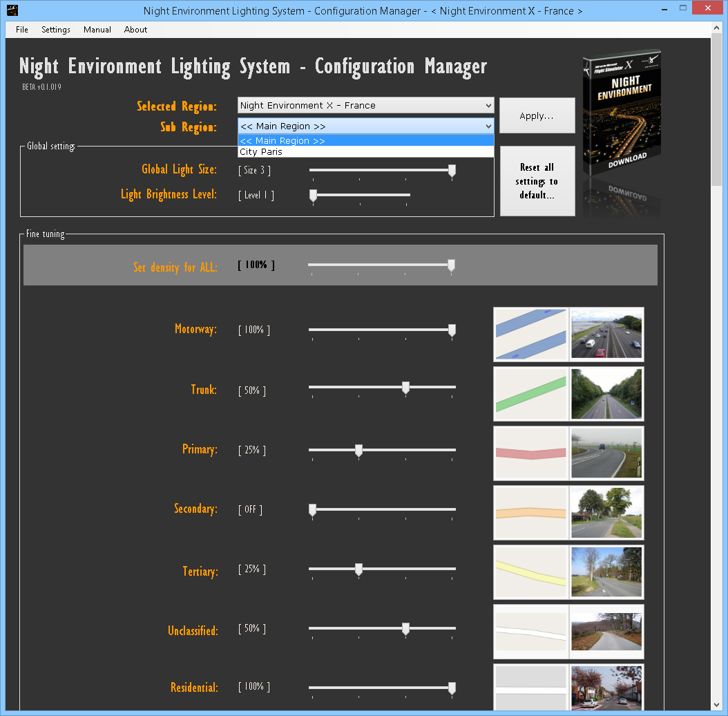Click the Set density for ALL slider handle
This screenshot has width=728, height=716.
pyautogui.click(x=451, y=266)
